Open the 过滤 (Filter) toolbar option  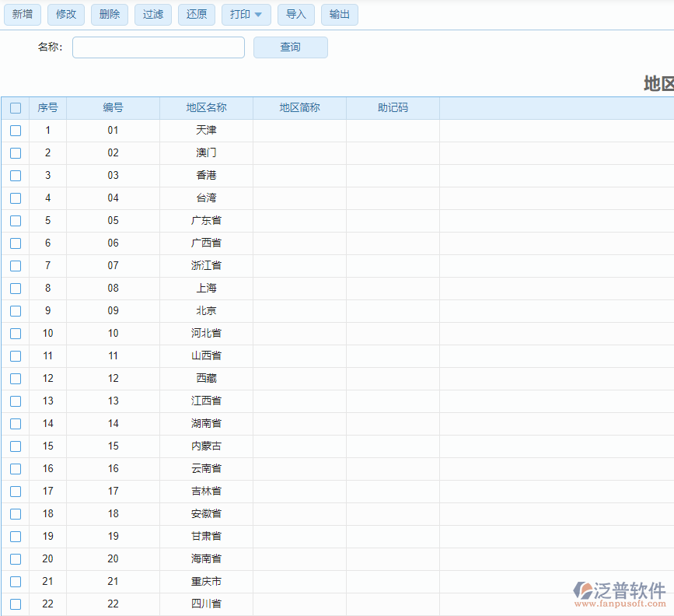click(153, 15)
